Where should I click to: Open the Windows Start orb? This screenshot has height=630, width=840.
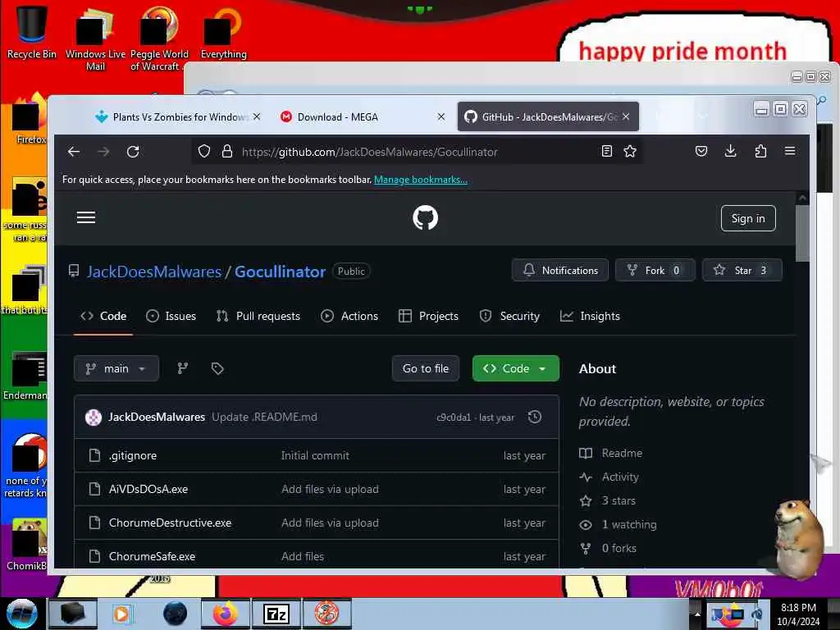tap(21, 614)
